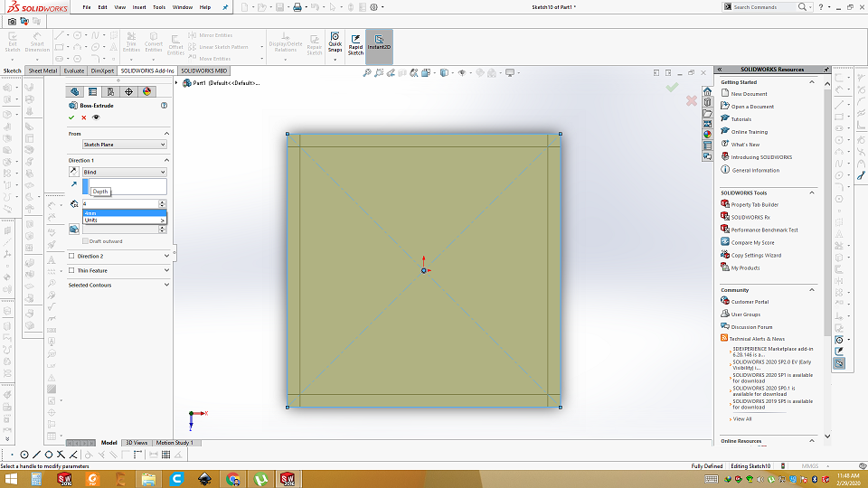Viewport: 868px width, 488px height.
Task: Collapse the Community group
Action: coord(812,290)
